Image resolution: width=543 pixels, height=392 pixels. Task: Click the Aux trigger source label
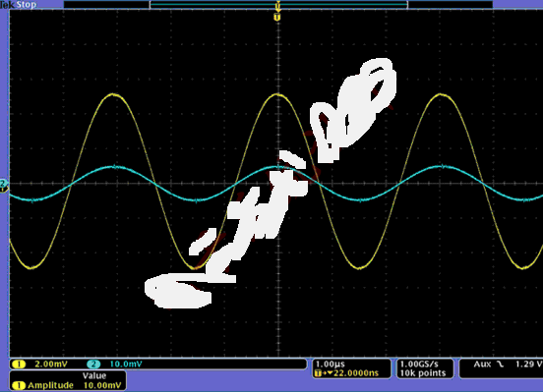(x=482, y=364)
